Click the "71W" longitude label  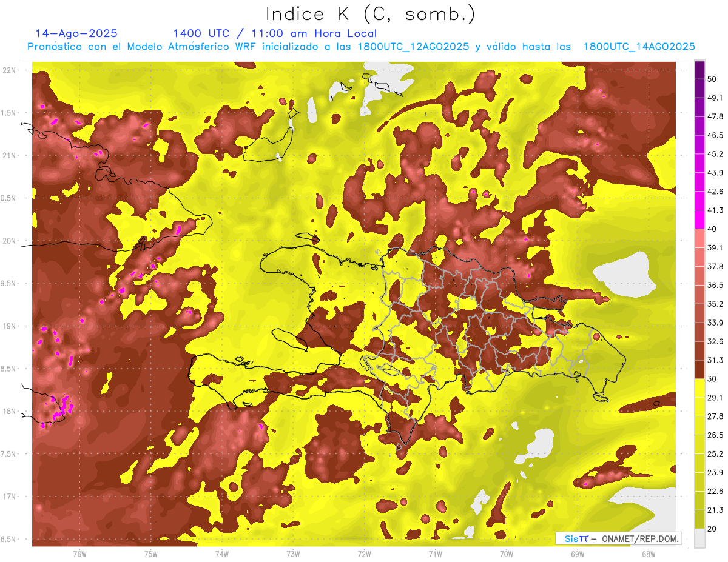click(435, 554)
